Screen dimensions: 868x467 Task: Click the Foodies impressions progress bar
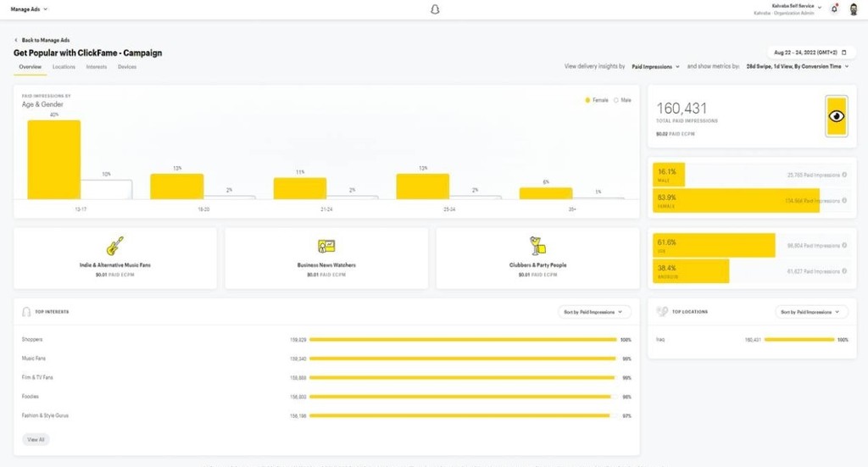(x=463, y=397)
